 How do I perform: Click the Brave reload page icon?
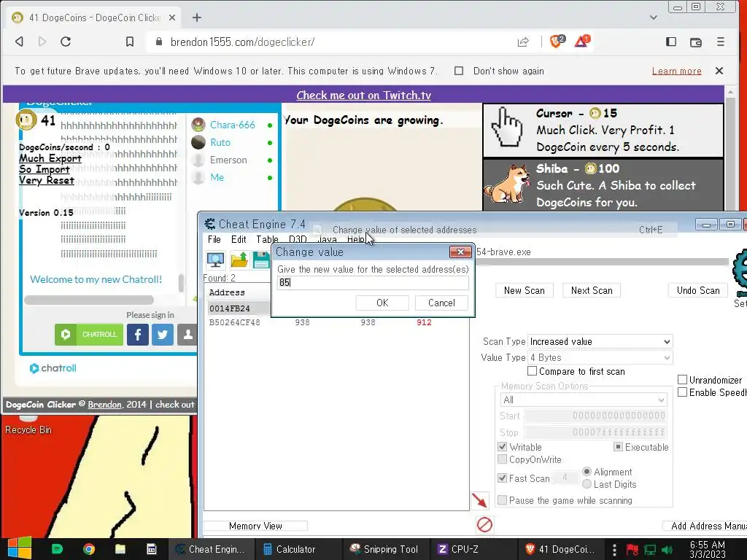pos(66,42)
